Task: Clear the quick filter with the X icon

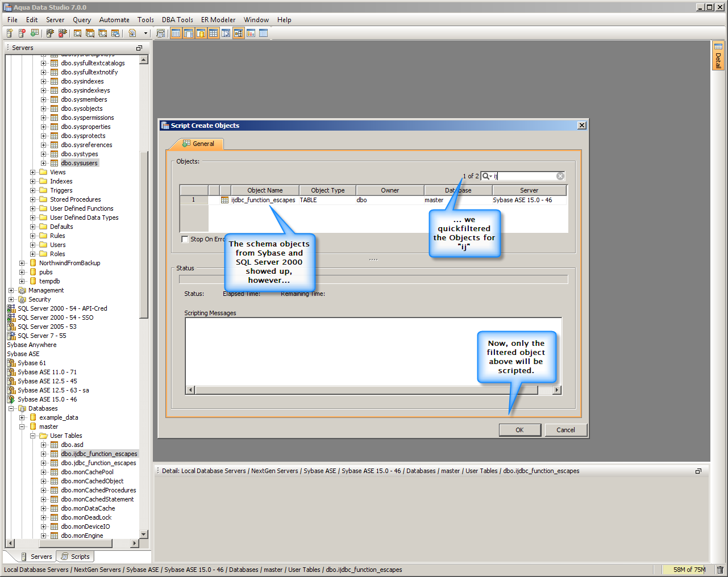Action: (560, 176)
